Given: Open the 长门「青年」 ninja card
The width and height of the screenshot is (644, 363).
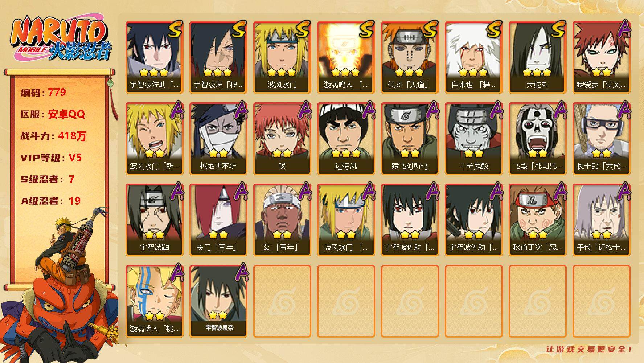Looking at the screenshot, I should [218, 220].
